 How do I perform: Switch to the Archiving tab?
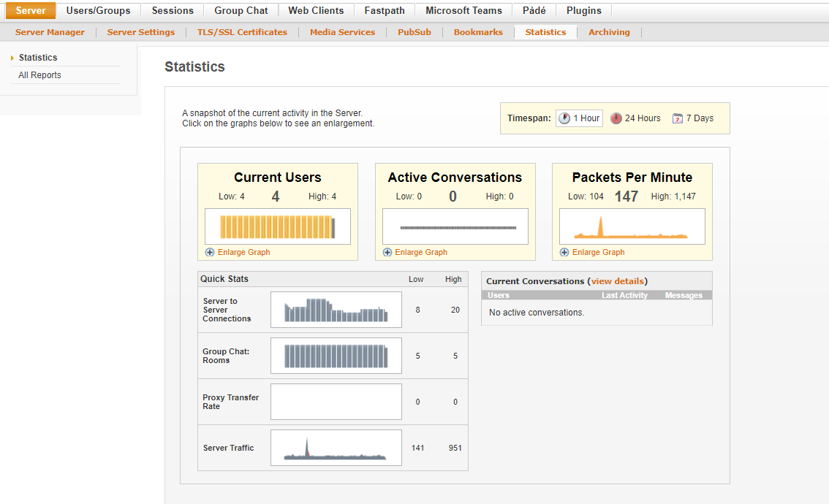click(x=609, y=32)
